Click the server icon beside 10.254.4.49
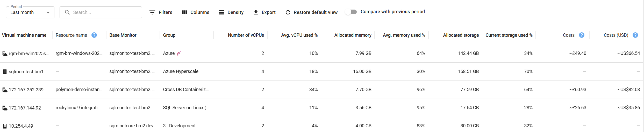The image size is (644, 132). 5,126
